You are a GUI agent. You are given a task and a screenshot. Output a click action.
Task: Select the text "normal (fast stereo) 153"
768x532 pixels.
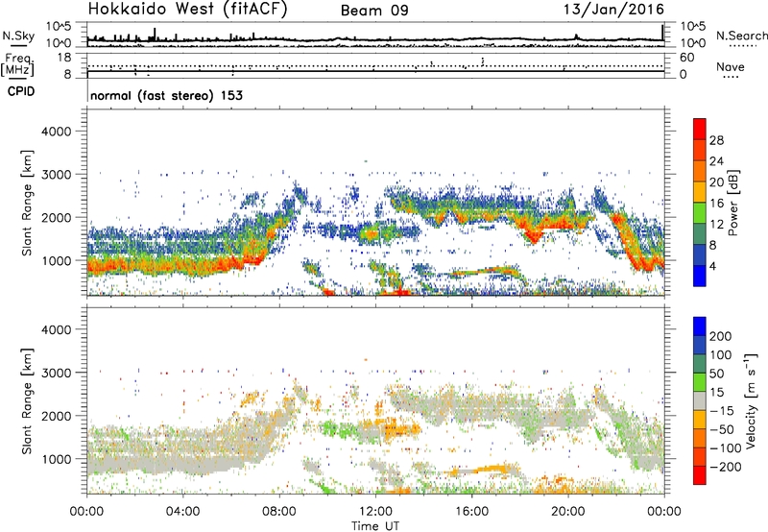click(166, 95)
